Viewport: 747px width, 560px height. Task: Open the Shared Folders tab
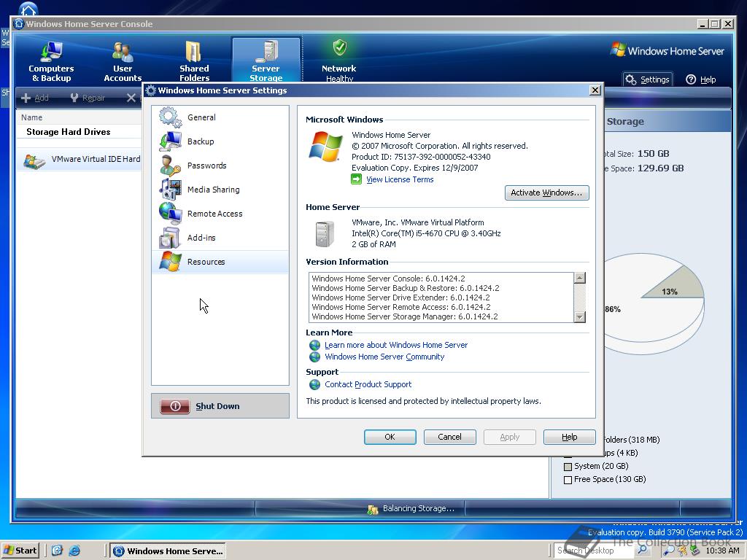tap(194, 61)
